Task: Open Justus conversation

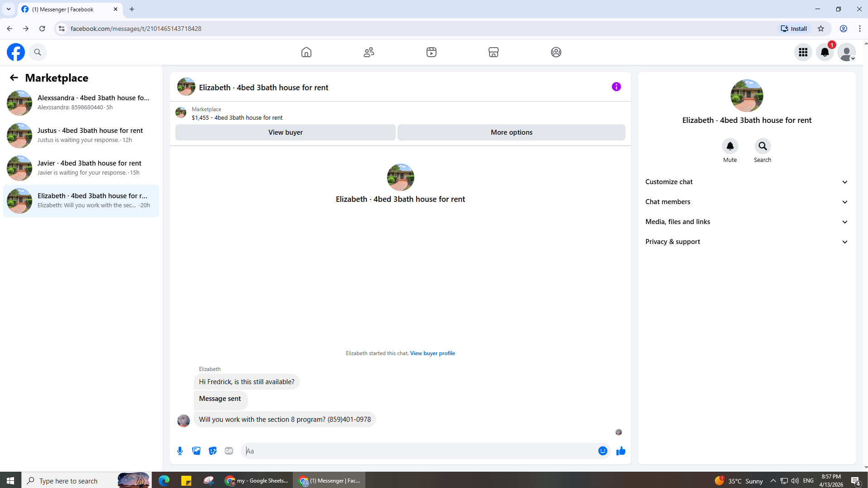Action: coord(81,135)
